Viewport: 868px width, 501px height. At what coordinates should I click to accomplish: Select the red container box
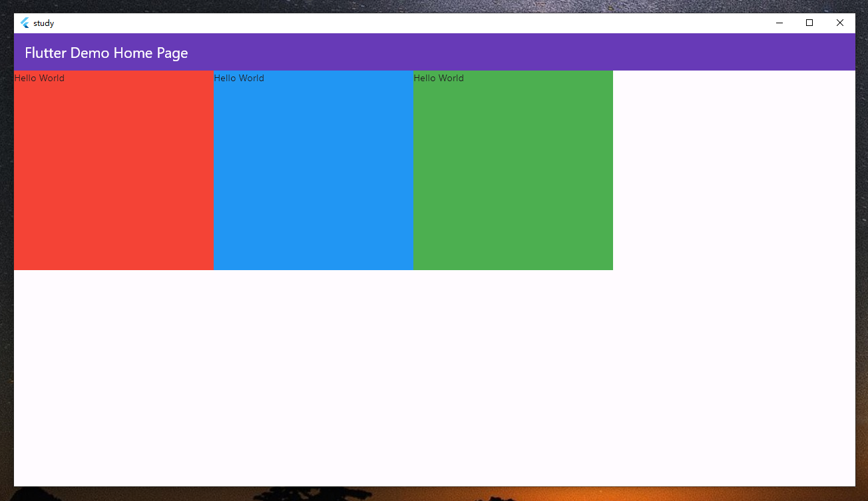(x=114, y=170)
